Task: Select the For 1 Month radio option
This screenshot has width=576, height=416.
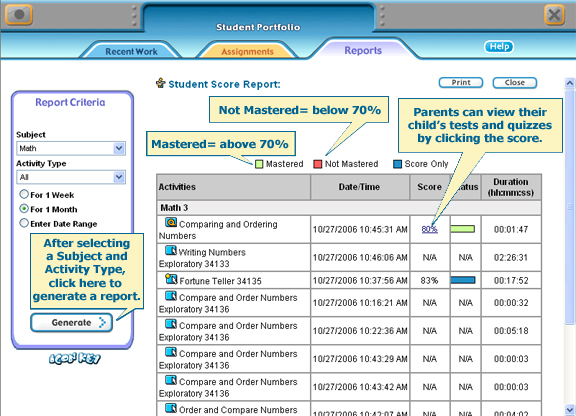Action: tap(24, 209)
